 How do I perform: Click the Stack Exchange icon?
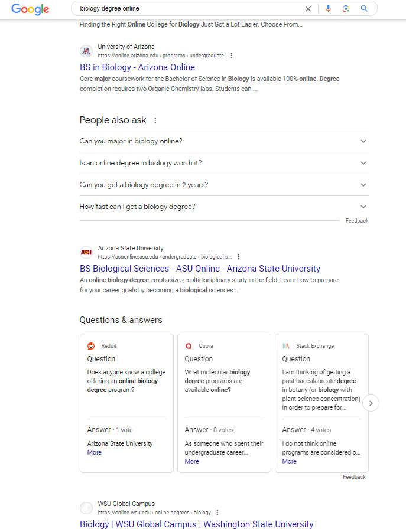pyautogui.click(x=286, y=345)
